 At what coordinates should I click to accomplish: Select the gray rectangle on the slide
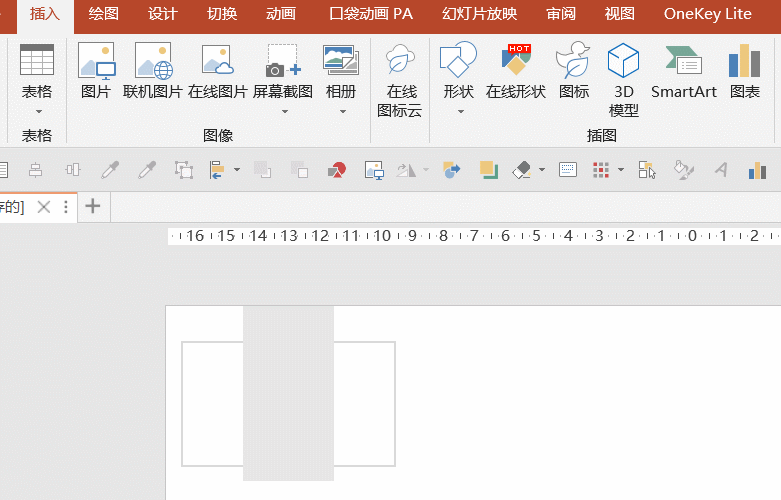tap(288, 393)
